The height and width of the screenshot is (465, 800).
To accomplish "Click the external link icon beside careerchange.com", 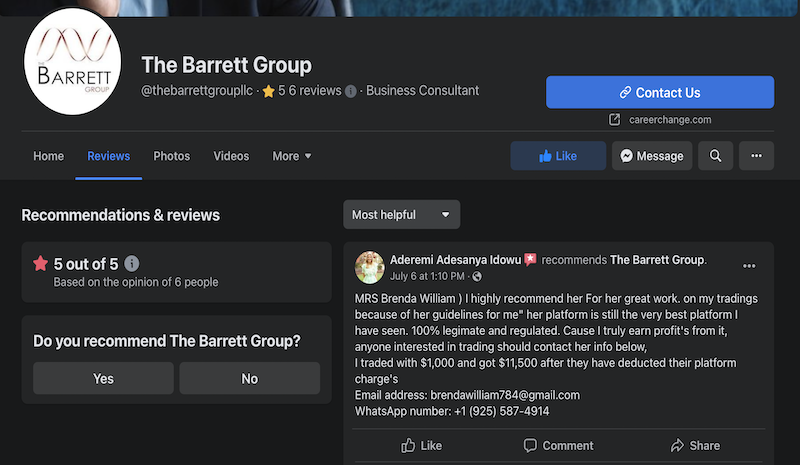I will [614, 120].
